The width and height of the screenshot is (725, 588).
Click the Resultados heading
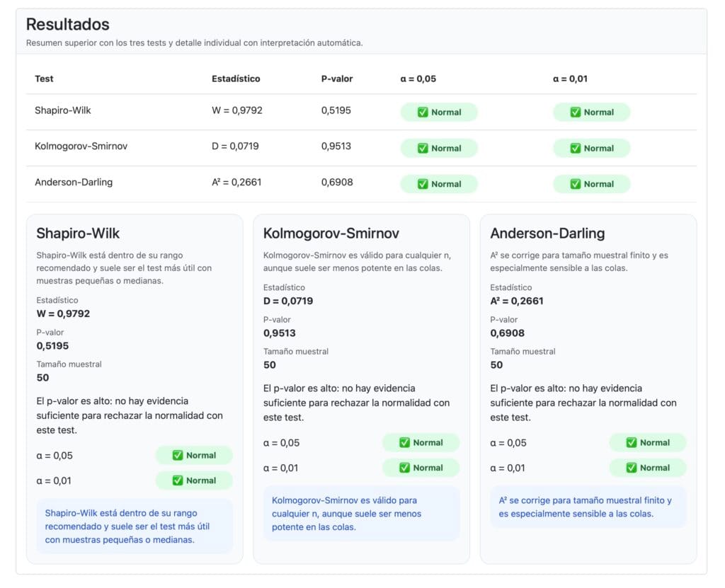coord(67,24)
